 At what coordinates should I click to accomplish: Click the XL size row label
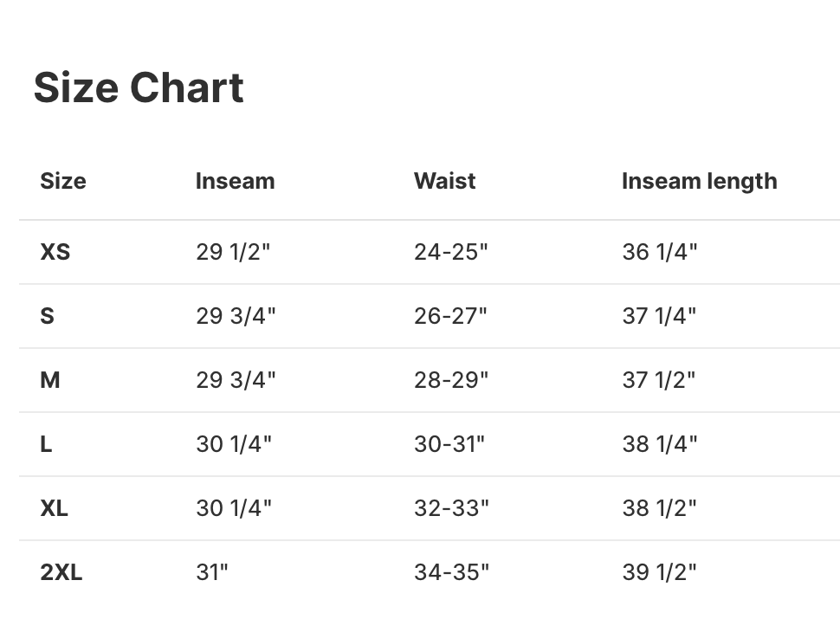pyautogui.click(x=55, y=508)
